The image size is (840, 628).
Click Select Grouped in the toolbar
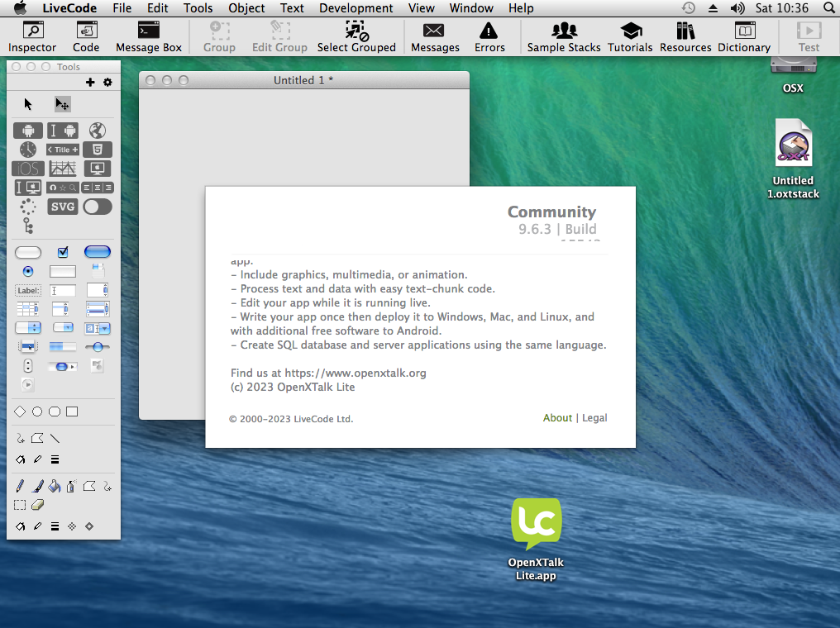pyautogui.click(x=356, y=37)
